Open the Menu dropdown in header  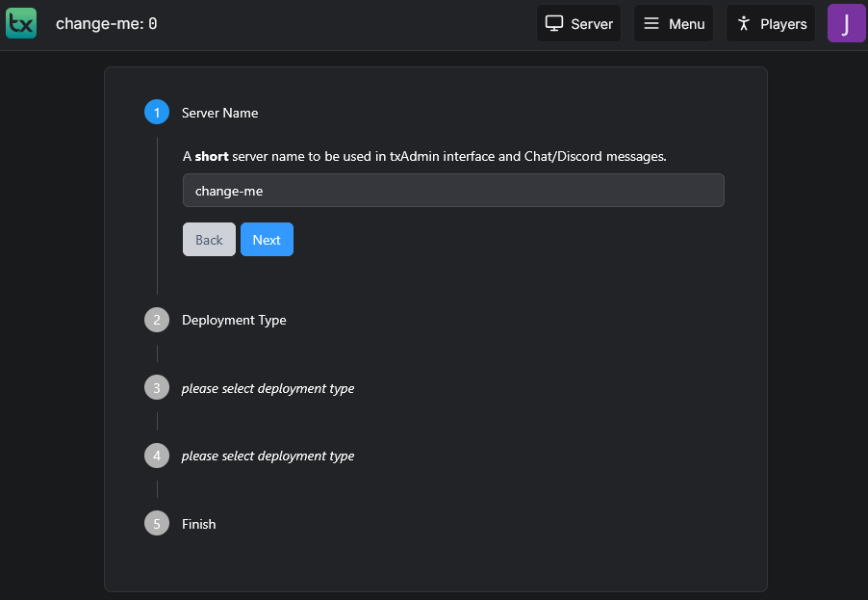pos(686,24)
